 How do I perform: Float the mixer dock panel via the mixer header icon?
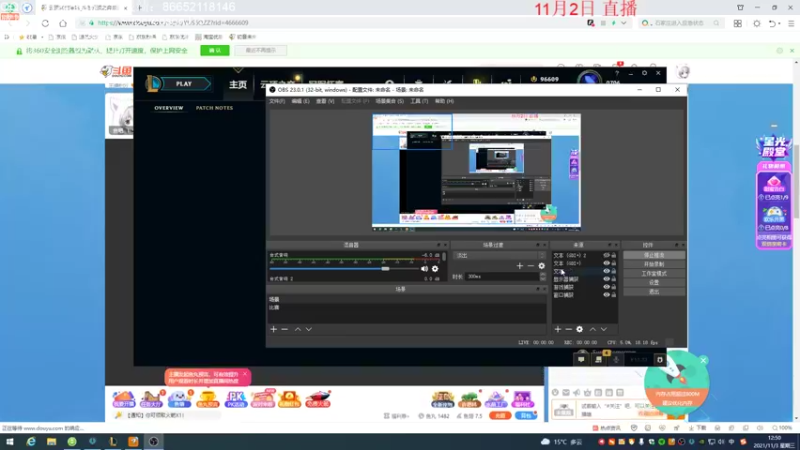(438, 245)
